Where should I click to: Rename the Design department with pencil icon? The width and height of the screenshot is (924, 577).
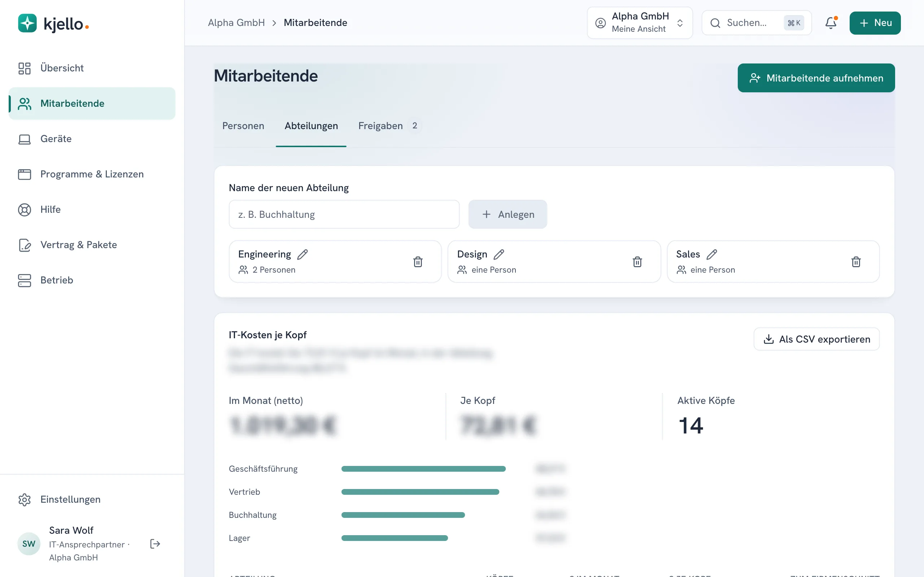pyautogui.click(x=499, y=254)
